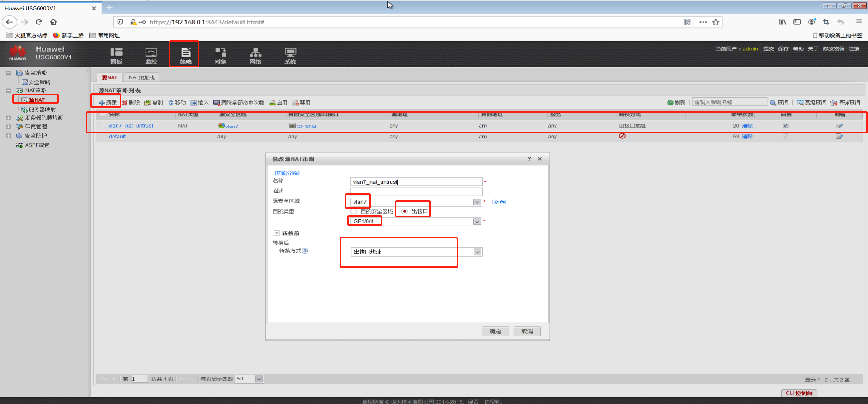Close the 修改源NAT策略 dialog
868x404 pixels.
point(540,159)
